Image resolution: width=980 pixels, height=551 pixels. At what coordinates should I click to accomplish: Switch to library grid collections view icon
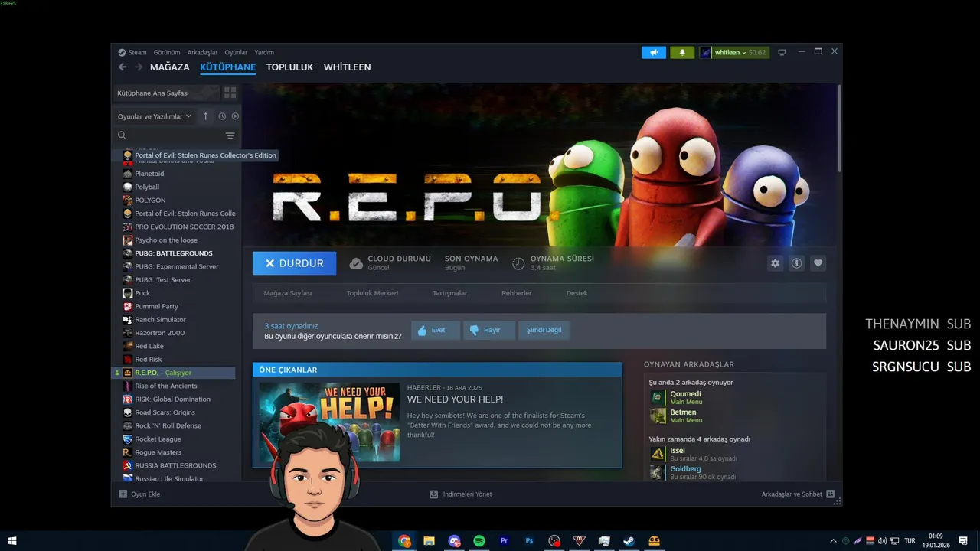coord(230,93)
